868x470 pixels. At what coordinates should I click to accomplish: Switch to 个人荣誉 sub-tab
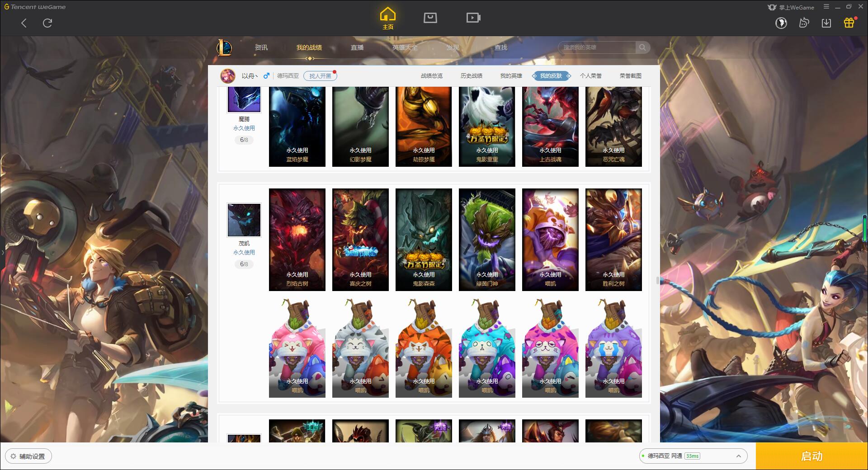(591, 76)
